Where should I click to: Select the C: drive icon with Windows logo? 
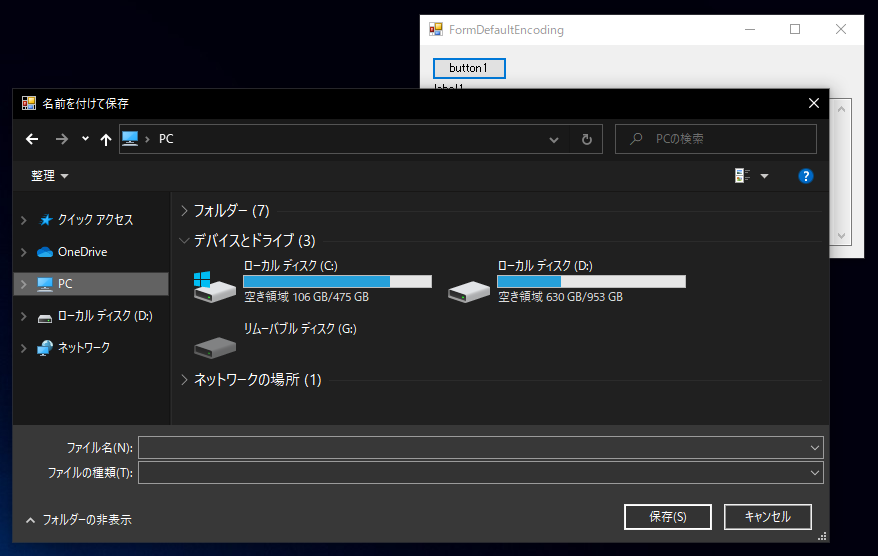214,286
